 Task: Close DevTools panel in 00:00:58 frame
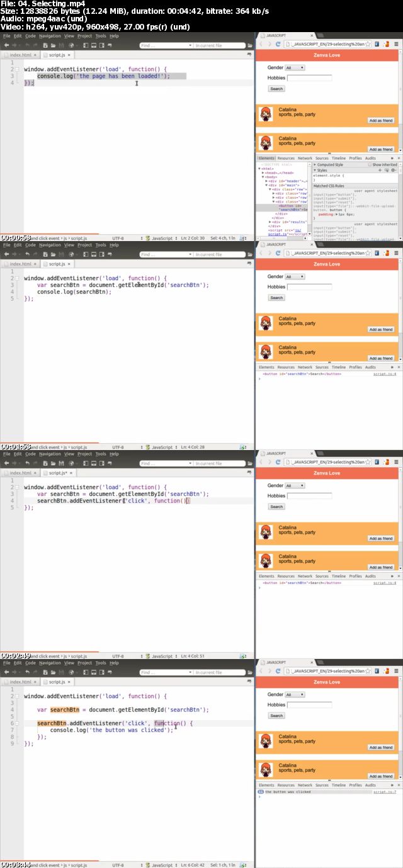point(399,158)
